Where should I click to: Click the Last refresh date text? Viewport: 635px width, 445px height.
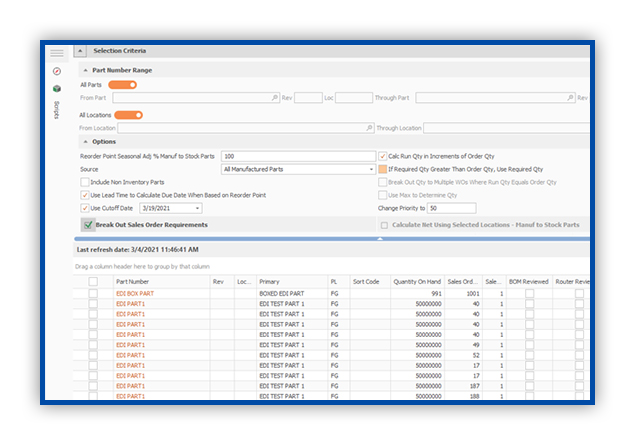pos(137,250)
